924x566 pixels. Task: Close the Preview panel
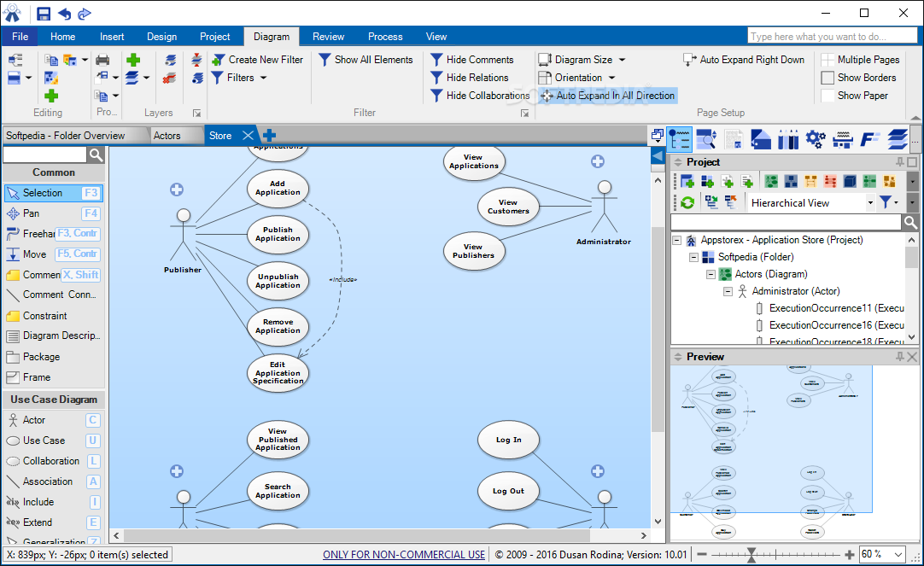point(912,357)
